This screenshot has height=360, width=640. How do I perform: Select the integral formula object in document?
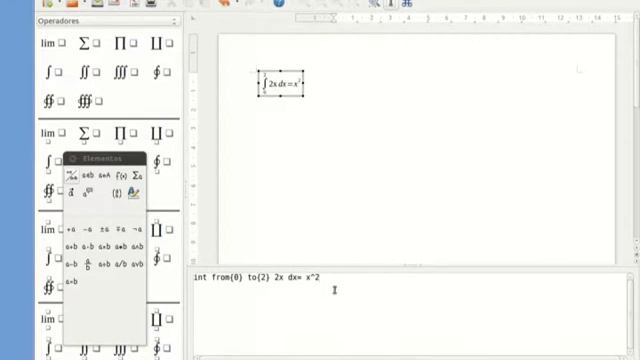coord(280,83)
